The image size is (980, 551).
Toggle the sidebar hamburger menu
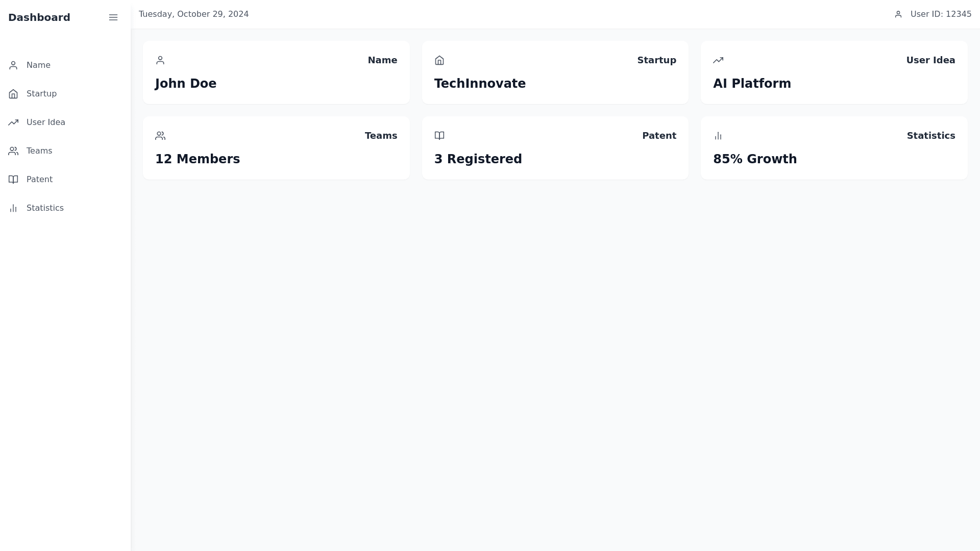coord(113,17)
